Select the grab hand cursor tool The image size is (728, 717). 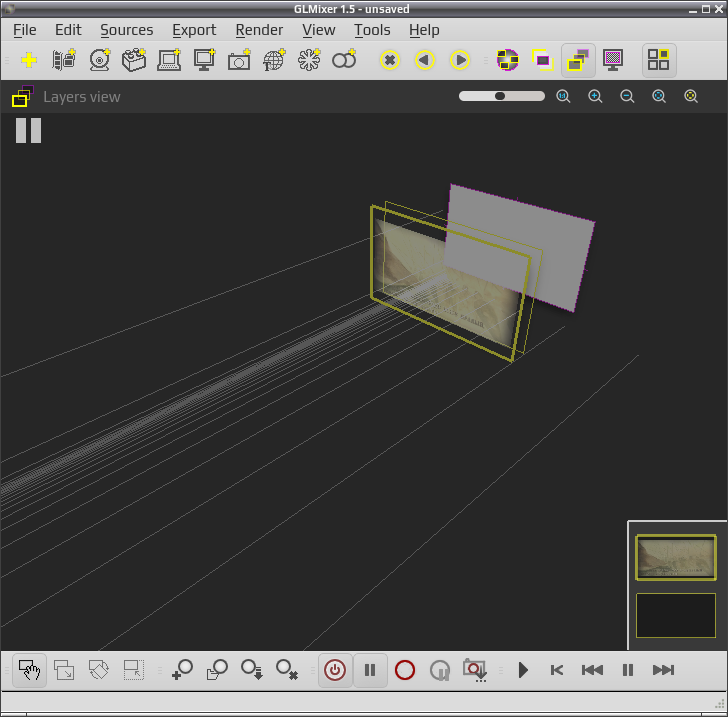click(x=29, y=670)
